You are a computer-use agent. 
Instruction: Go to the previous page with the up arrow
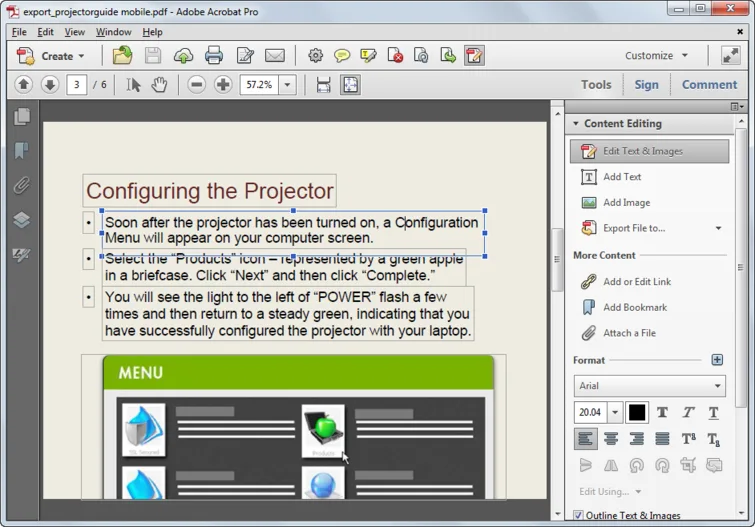[x=24, y=85]
